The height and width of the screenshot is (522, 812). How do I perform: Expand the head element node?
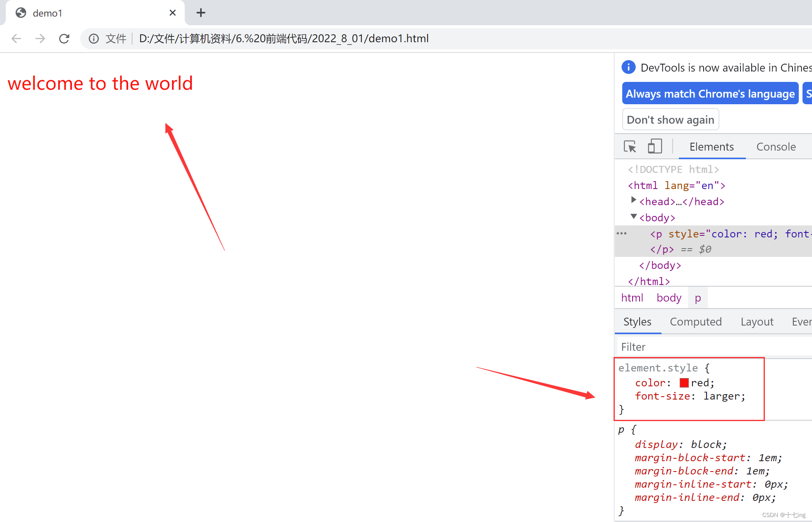(633, 200)
